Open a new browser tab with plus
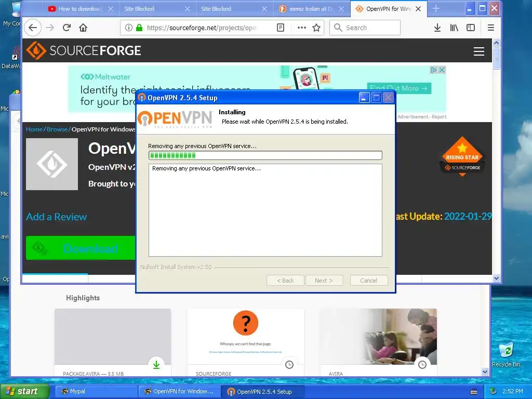The height and width of the screenshot is (399, 532). click(436, 9)
